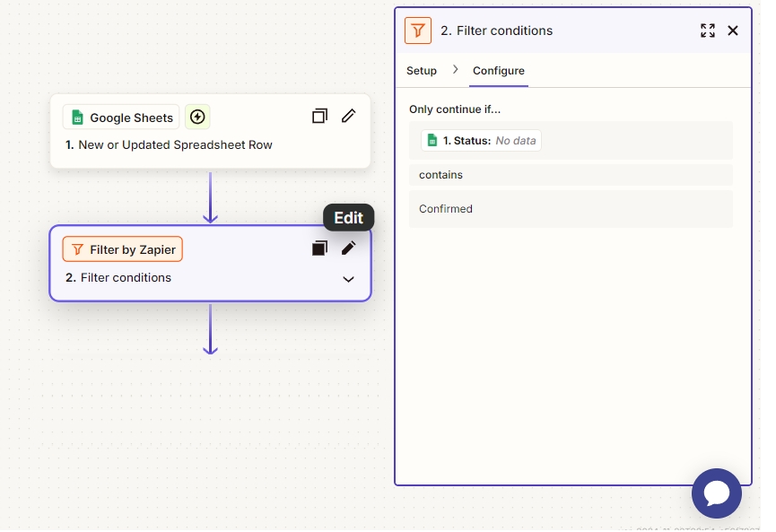Click the lightning bolt trigger icon
This screenshot has width=776, height=532.
click(x=197, y=117)
